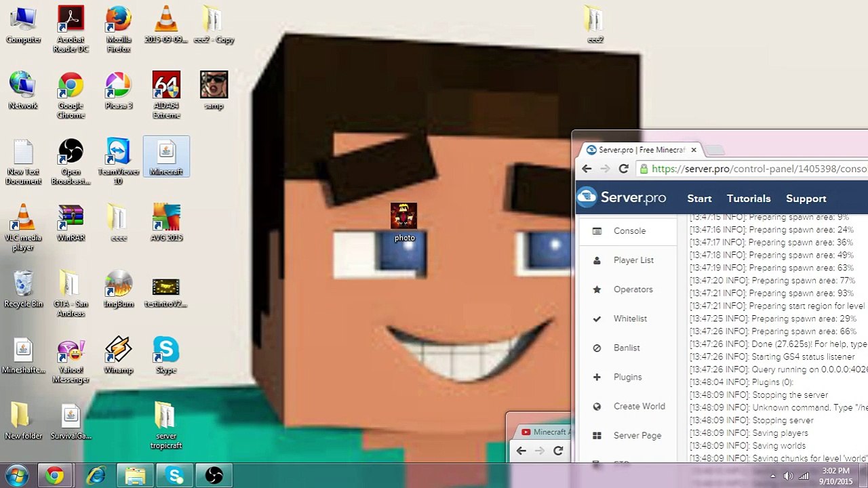
Task: Open Skype from the taskbar
Action: (x=175, y=476)
